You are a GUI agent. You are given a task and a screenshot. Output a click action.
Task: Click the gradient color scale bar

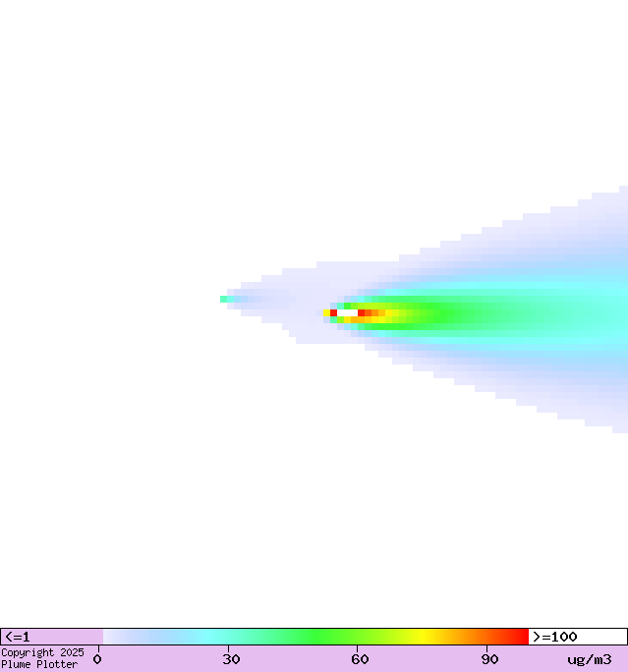(x=315, y=637)
